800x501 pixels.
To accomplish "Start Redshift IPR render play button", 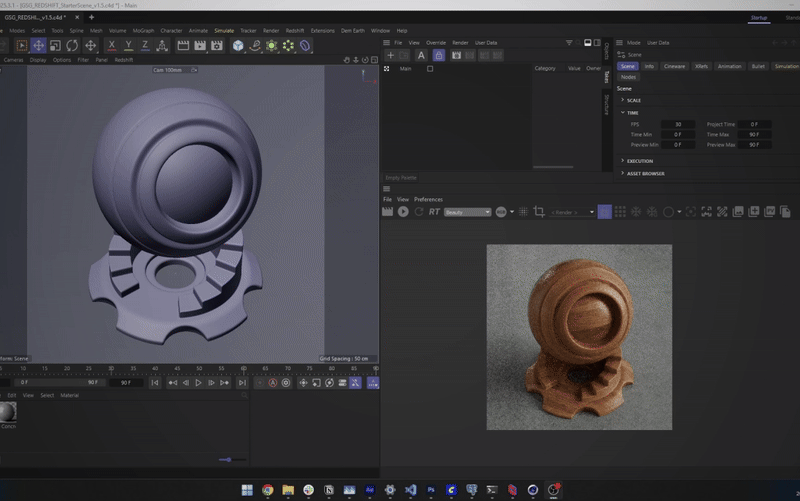I will (403, 211).
